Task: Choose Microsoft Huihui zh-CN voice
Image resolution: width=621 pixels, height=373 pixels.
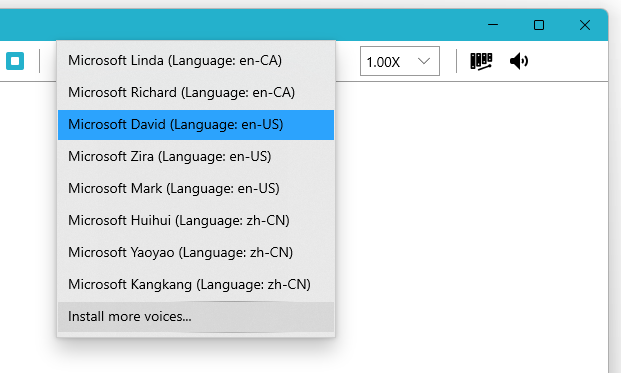Action: point(196,221)
